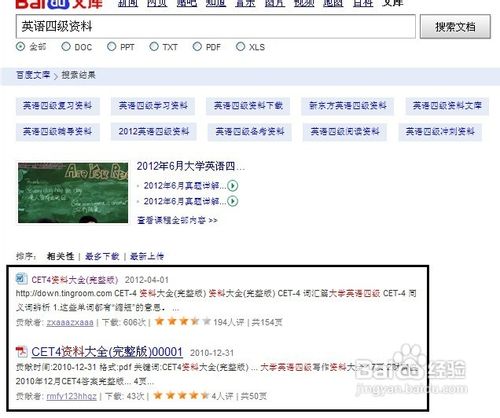Click the date text 2012-04-01
This screenshot has width=500, height=418.
(x=147, y=280)
